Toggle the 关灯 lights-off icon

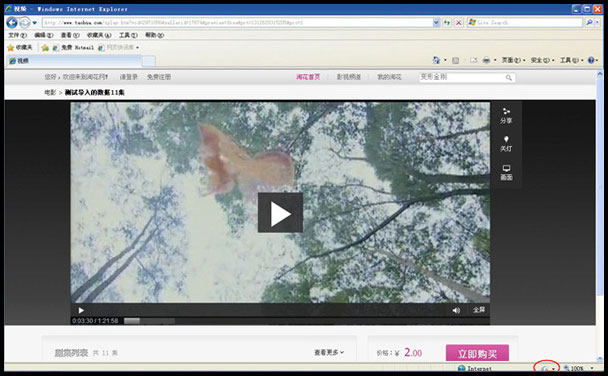(x=506, y=144)
